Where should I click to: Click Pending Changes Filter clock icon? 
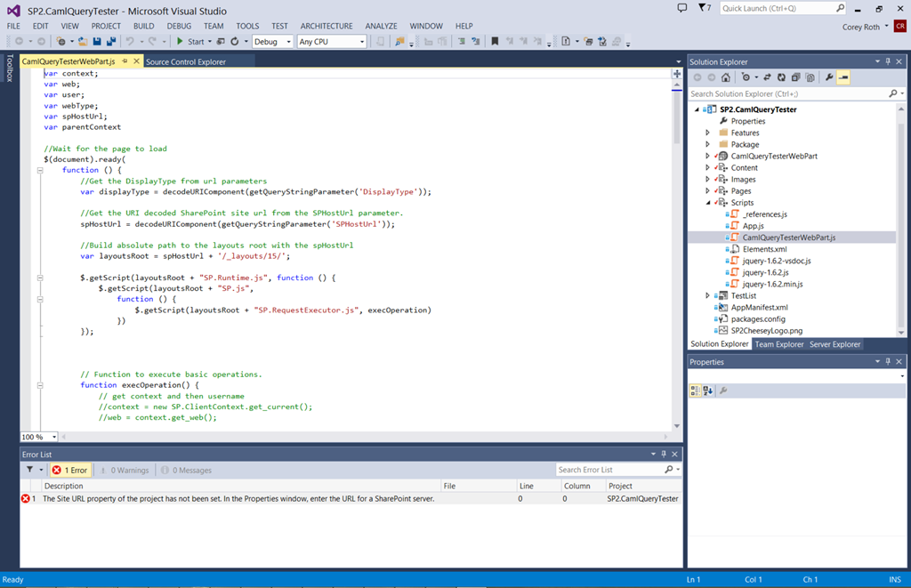pos(746,77)
